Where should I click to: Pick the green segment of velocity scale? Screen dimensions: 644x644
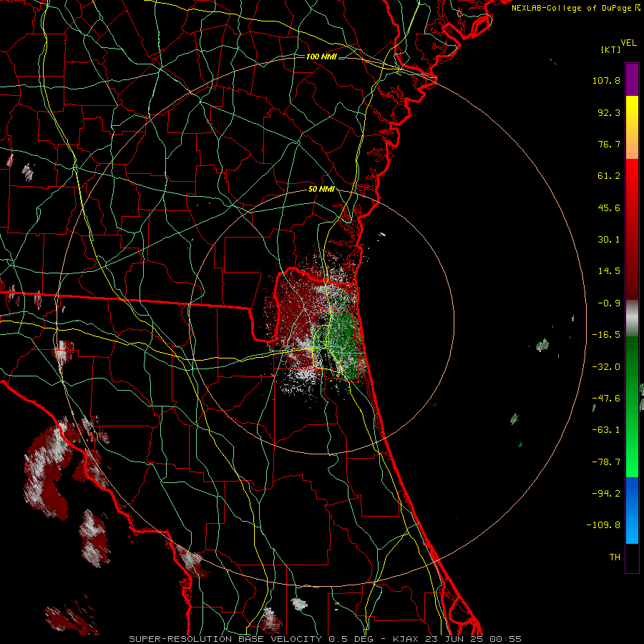click(632, 406)
